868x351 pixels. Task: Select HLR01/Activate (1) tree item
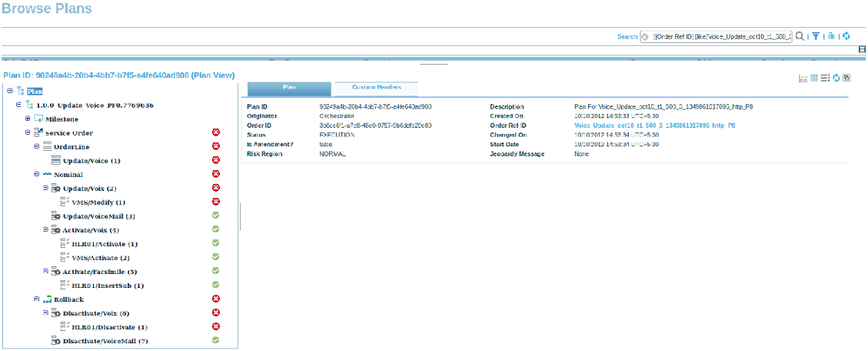coord(105,243)
